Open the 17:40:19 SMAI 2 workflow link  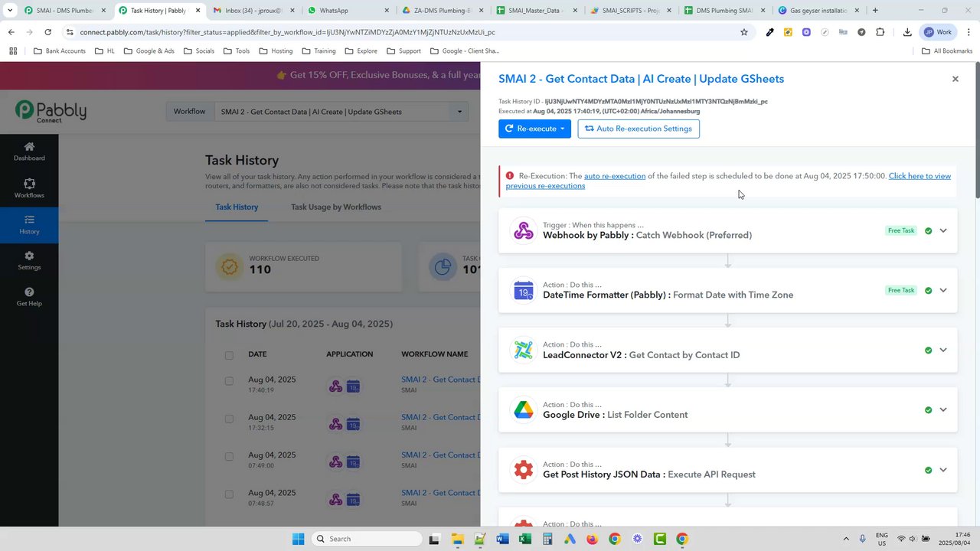442,380
